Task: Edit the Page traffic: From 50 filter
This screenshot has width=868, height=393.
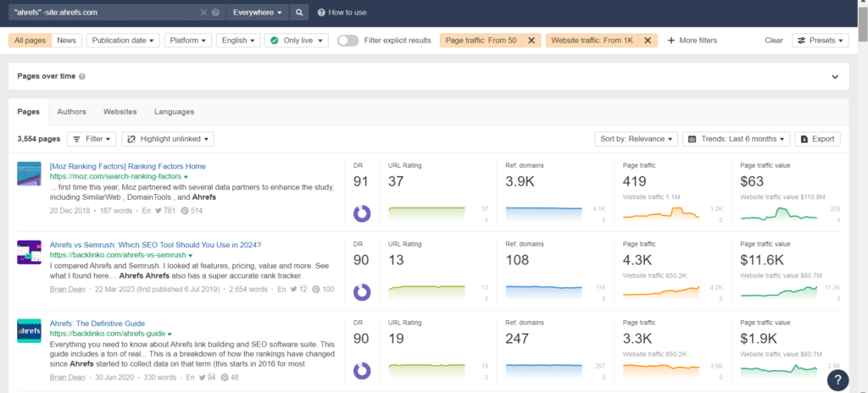Action: click(x=481, y=41)
